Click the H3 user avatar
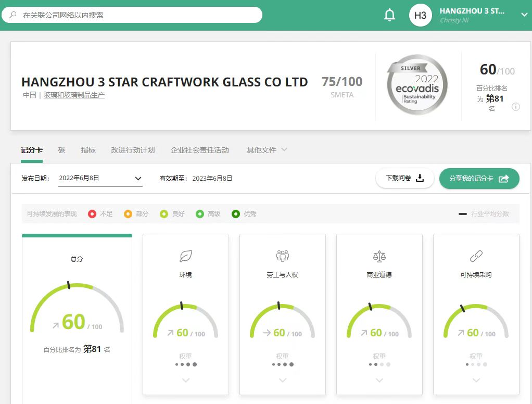The image size is (532, 404). [x=420, y=15]
